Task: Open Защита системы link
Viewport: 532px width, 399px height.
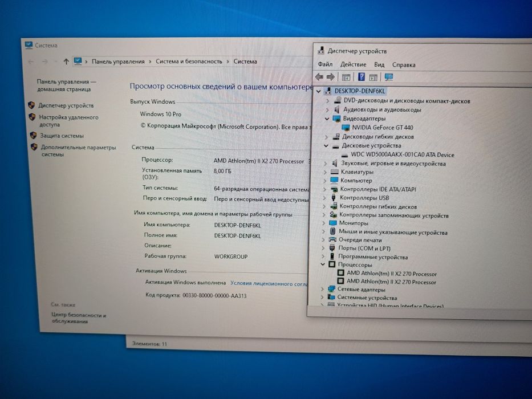Action: (x=62, y=136)
